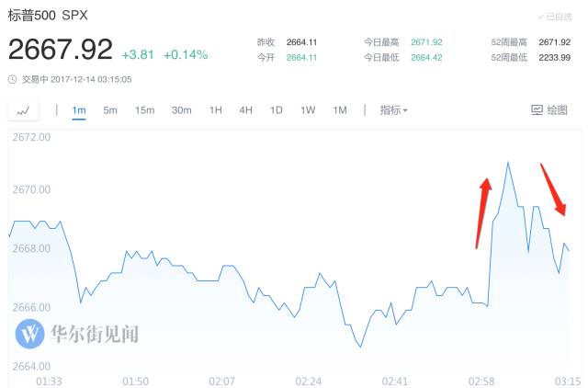Image resolution: width=588 pixels, height=388 pixels.
Task: Expand the 指标 indicators dropdown
Action: (x=393, y=110)
